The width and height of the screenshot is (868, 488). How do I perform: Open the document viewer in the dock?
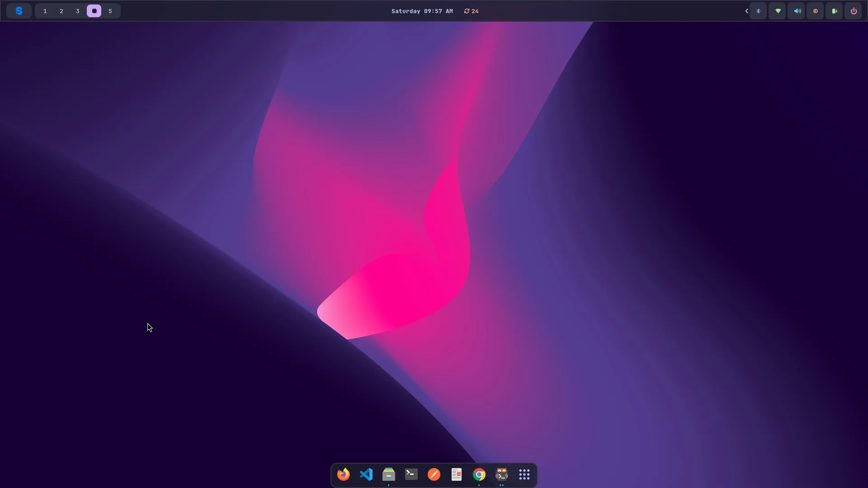click(x=457, y=474)
